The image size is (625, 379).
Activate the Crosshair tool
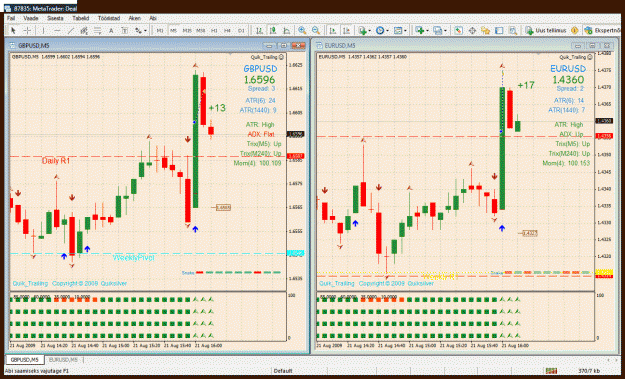27,31
